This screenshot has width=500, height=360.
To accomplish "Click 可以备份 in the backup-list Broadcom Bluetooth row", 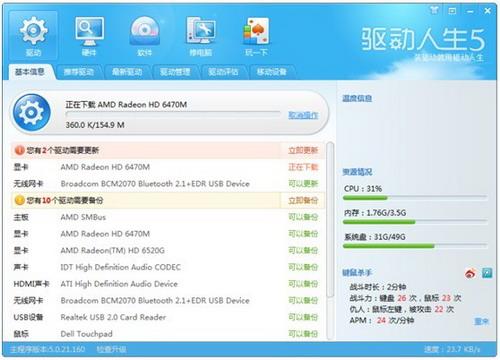I will 303,300.
